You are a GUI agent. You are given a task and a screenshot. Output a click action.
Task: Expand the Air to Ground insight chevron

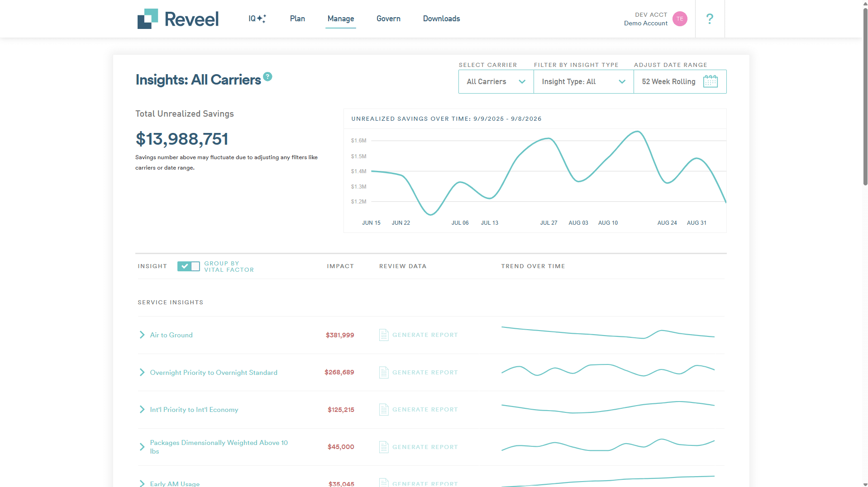[142, 335]
